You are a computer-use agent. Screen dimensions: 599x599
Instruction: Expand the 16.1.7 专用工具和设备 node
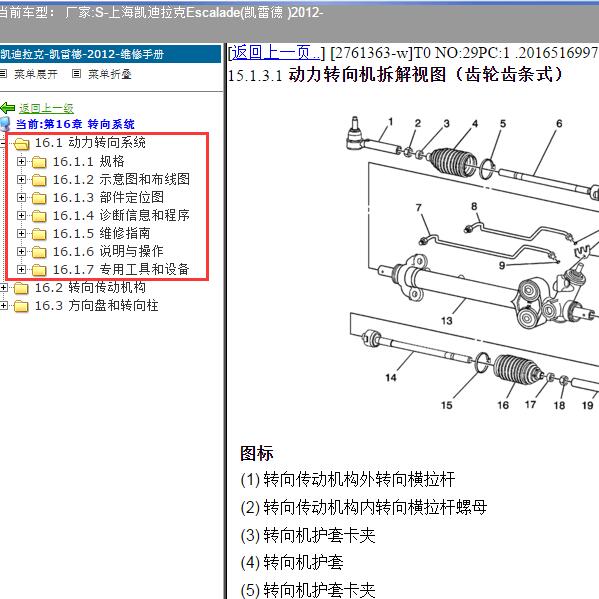[x=21, y=269]
